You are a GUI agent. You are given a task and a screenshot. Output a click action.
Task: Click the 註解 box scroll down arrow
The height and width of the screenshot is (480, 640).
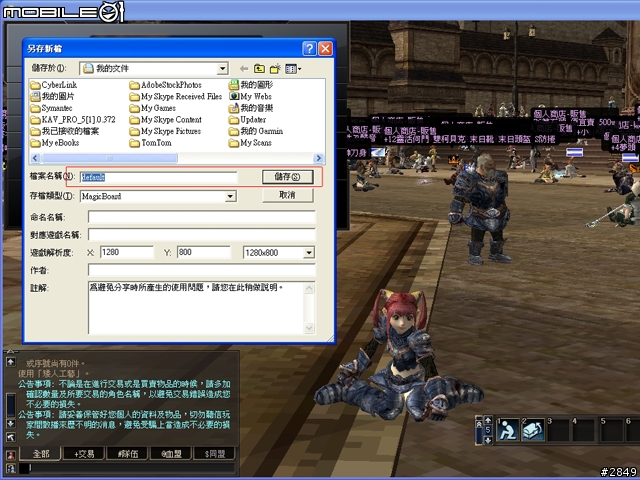pyautogui.click(x=309, y=327)
